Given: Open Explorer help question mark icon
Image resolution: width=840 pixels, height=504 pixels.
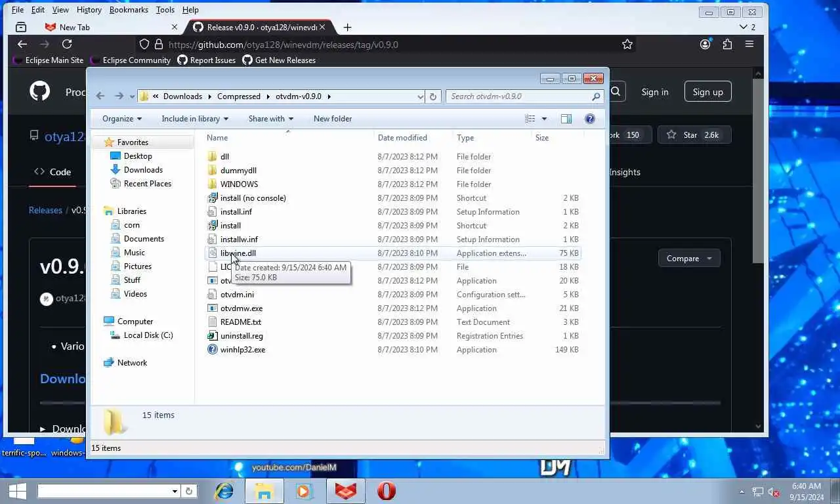Looking at the screenshot, I should pyautogui.click(x=590, y=119).
